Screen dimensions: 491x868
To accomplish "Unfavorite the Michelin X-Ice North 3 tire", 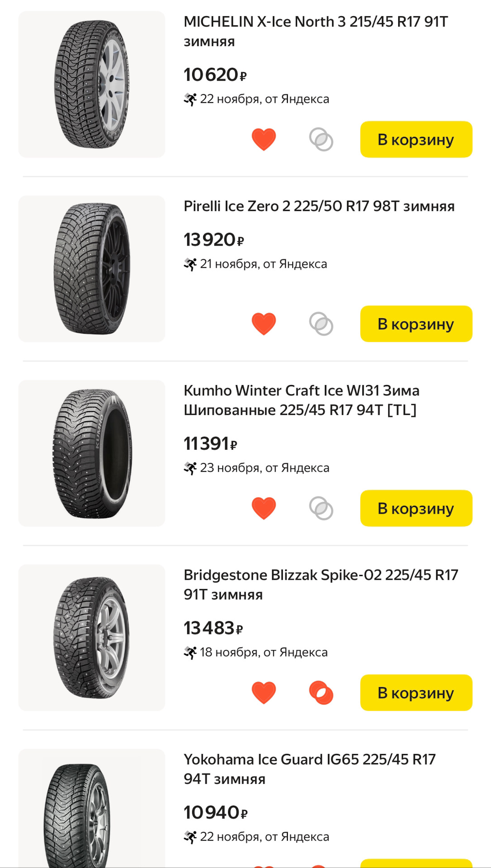I will click(x=263, y=139).
